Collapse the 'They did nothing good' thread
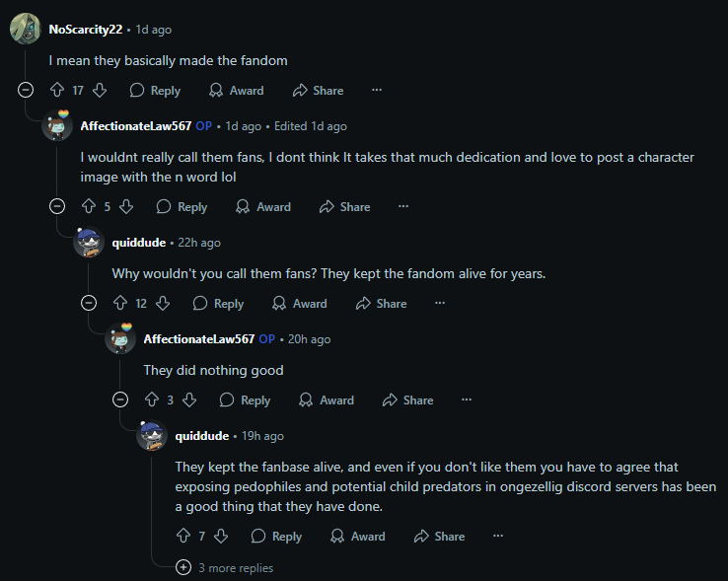The height and width of the screenshot is (581, 728). coord(120,400)
